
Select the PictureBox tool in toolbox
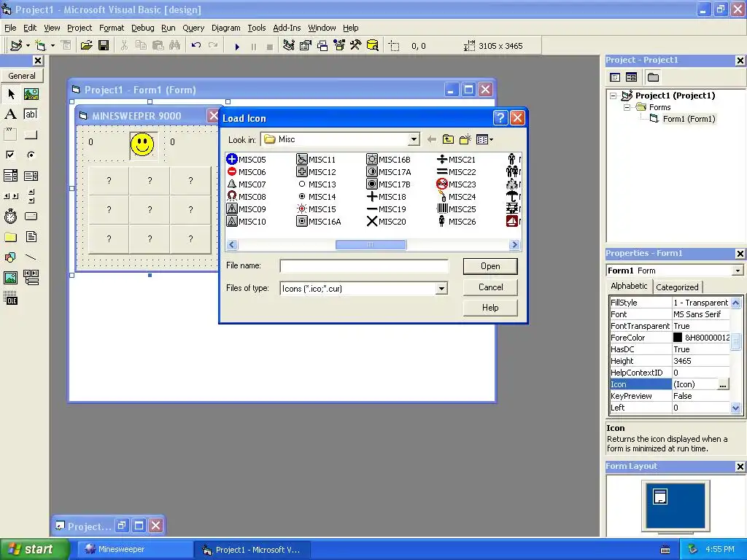31,94
